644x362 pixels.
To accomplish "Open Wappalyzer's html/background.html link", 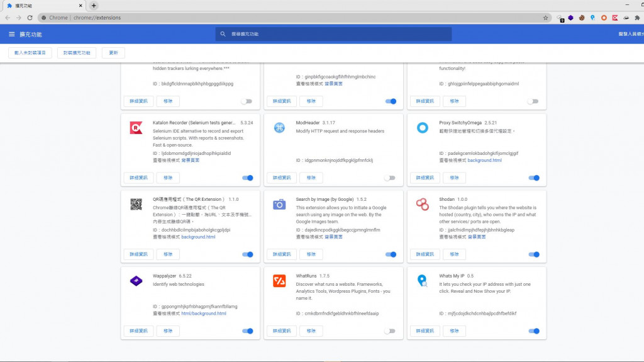I will (204, 314).
